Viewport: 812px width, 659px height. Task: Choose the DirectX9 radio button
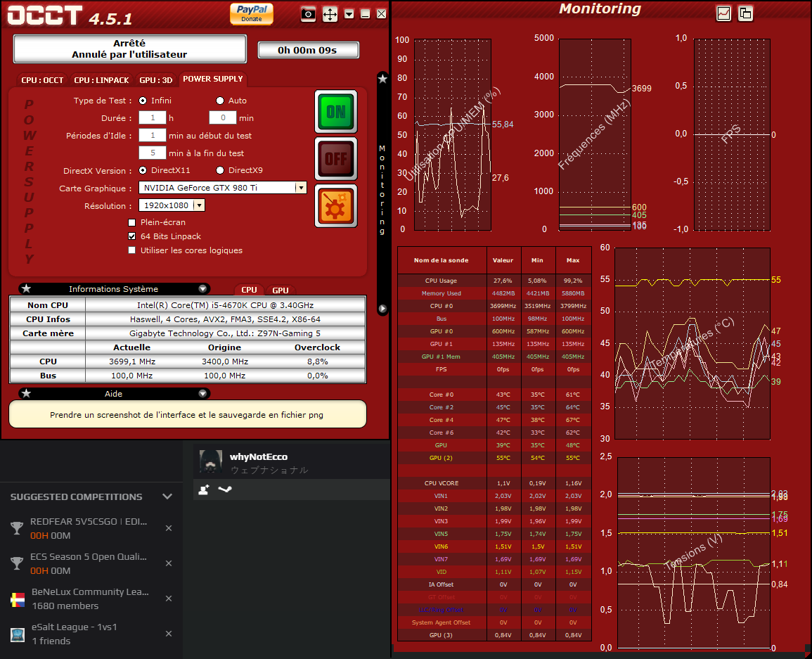coord(220,170)
